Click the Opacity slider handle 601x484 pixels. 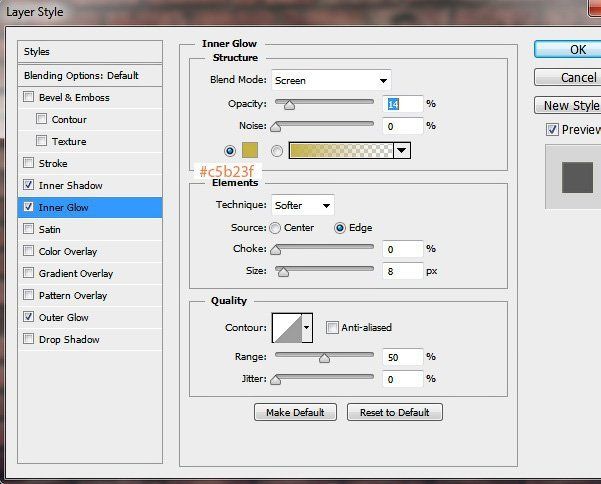coord(290,104)
